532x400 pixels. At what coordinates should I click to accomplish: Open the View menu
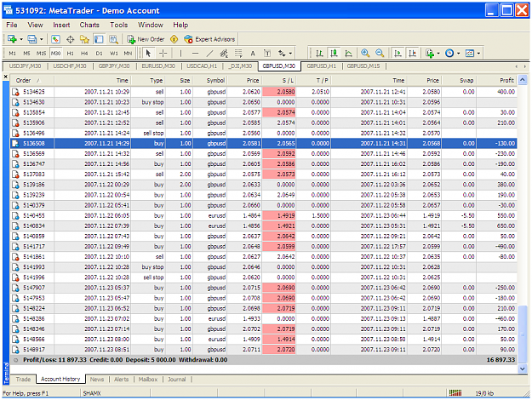tap(35, 25)
